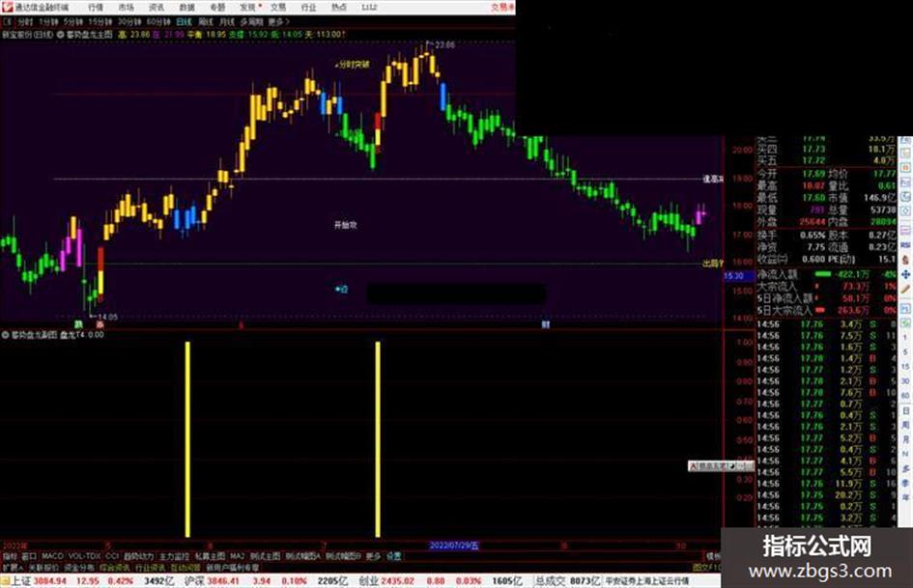
Task: Click the 换手 value 0.65%
Action: tap(813, 236)
